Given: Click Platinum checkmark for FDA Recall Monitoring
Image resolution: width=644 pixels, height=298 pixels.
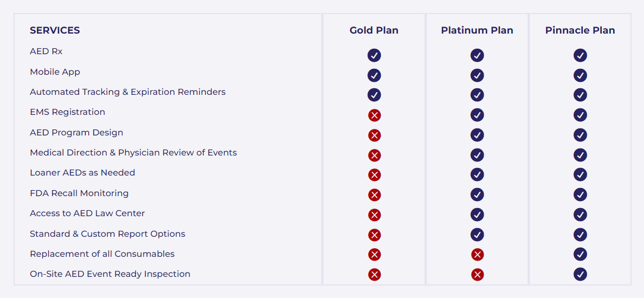Looking at the screenshot, I should click(x=477, y=195).
